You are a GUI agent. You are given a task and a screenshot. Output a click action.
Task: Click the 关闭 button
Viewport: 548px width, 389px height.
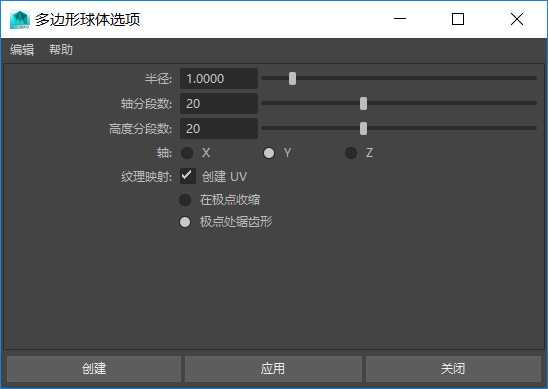[453, 369]
